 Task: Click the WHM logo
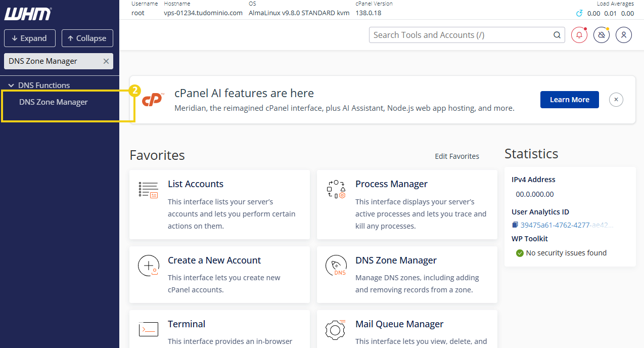[28, 14]
